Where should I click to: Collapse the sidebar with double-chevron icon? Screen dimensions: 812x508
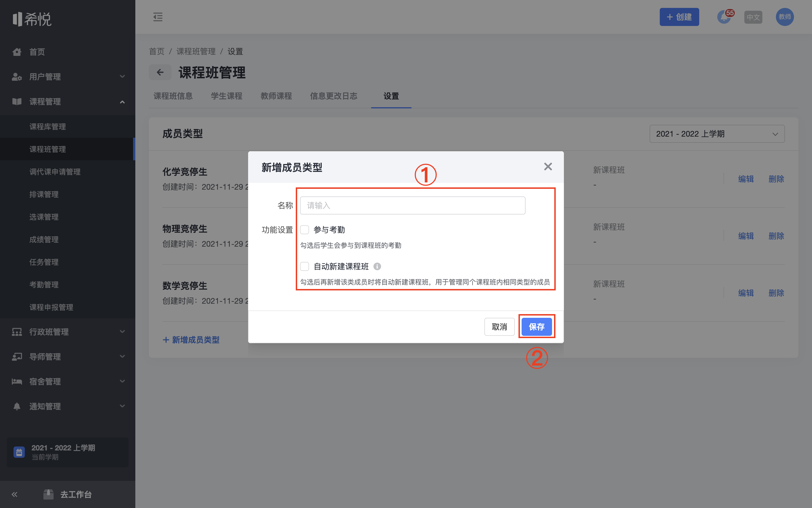click(14, 494)
